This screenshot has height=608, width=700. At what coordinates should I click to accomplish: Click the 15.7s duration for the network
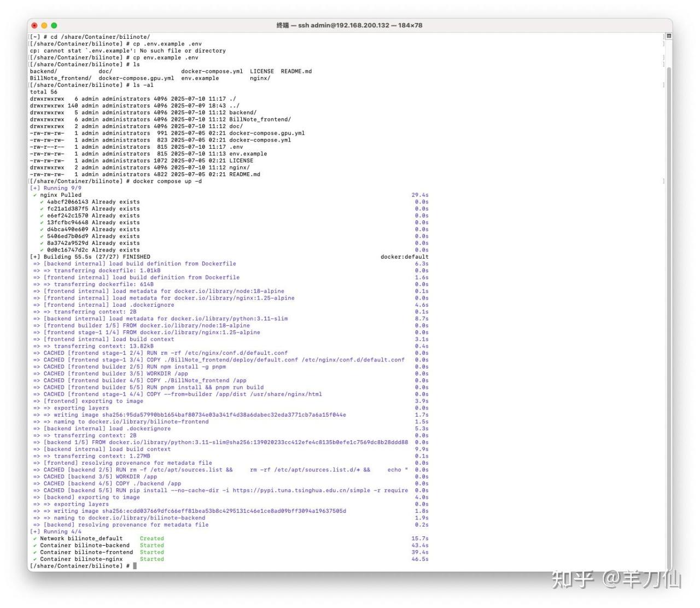[x=420, y=539]
